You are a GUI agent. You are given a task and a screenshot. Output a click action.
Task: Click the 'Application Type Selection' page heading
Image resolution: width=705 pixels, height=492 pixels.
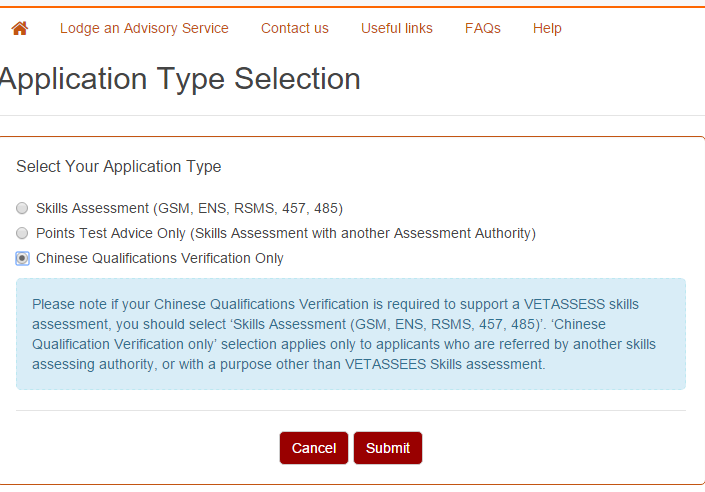[180, 79]
